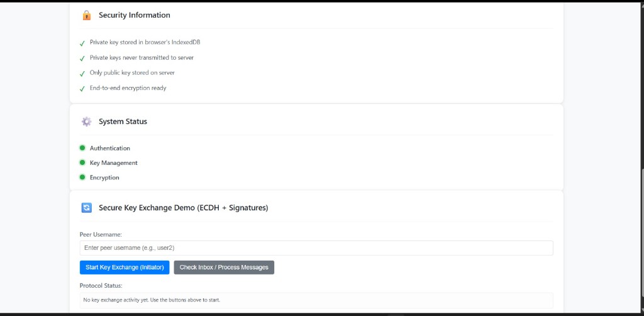Click the padlock icon beside Security Information
Screen dimensions: 644x316
(x=86, y=15)
